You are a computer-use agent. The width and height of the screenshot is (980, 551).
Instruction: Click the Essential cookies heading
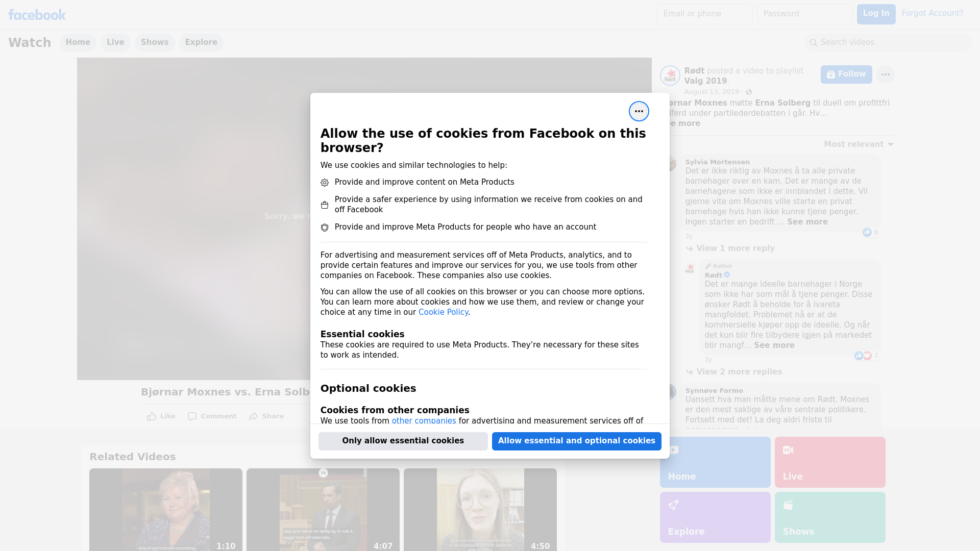point(362,334)
